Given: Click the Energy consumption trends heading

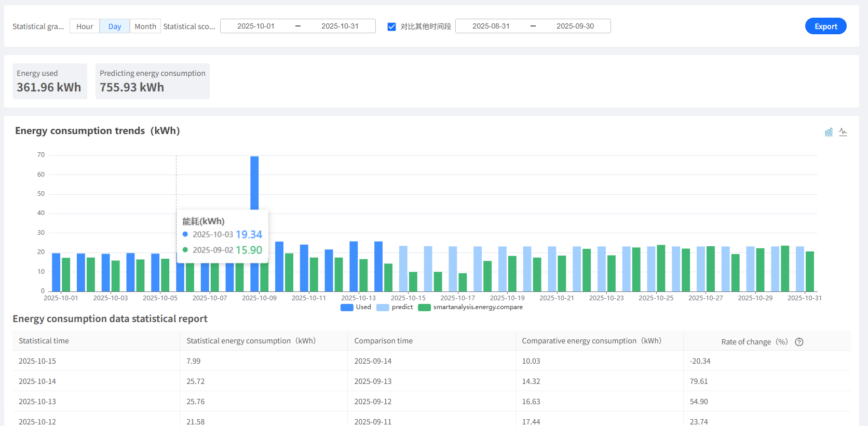Looking at the screenshot, I should coord(98,131).
